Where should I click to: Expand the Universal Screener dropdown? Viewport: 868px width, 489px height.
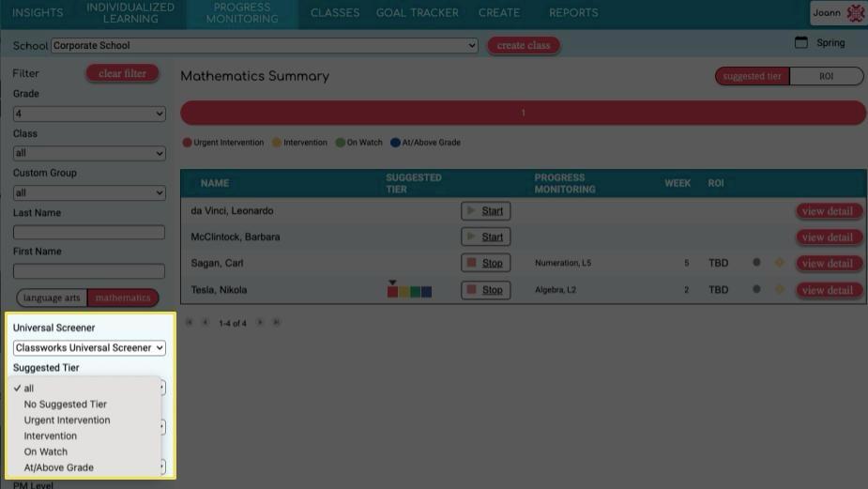tap(89, 348)
